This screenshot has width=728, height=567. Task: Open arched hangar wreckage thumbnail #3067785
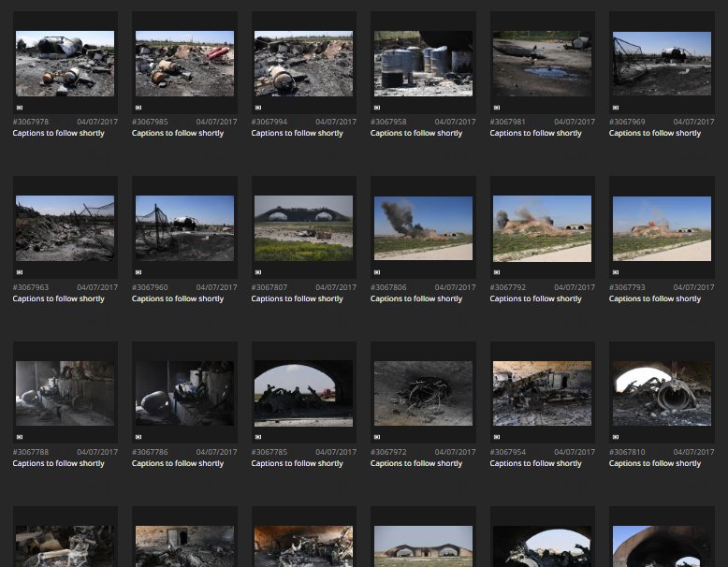click(303, 394)
